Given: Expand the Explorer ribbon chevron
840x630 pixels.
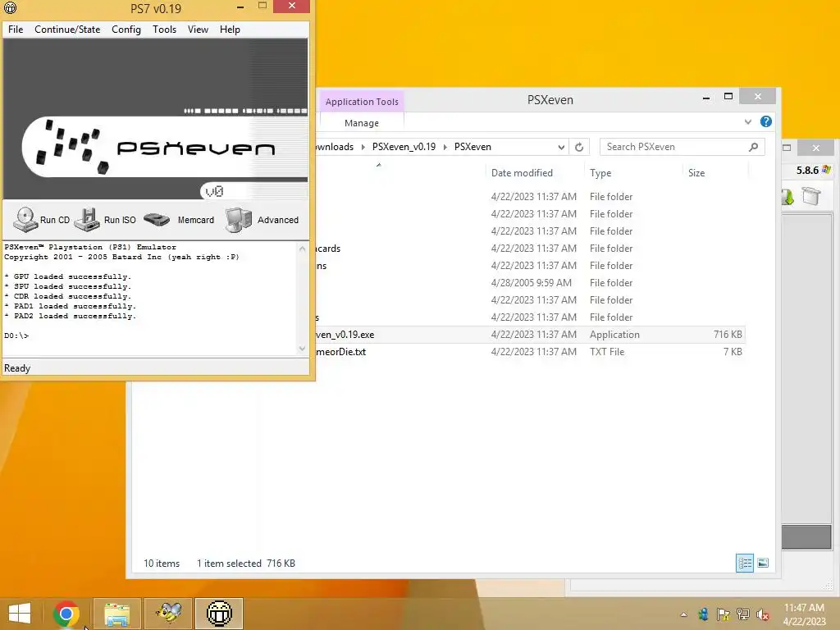Looking at the screenshot, I should (x=748, y=121).
